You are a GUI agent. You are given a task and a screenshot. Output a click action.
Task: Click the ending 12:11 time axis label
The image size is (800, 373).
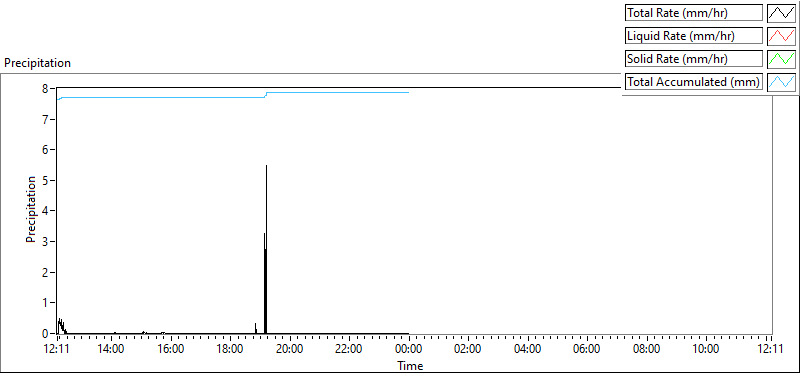click(x=771, y=349)
